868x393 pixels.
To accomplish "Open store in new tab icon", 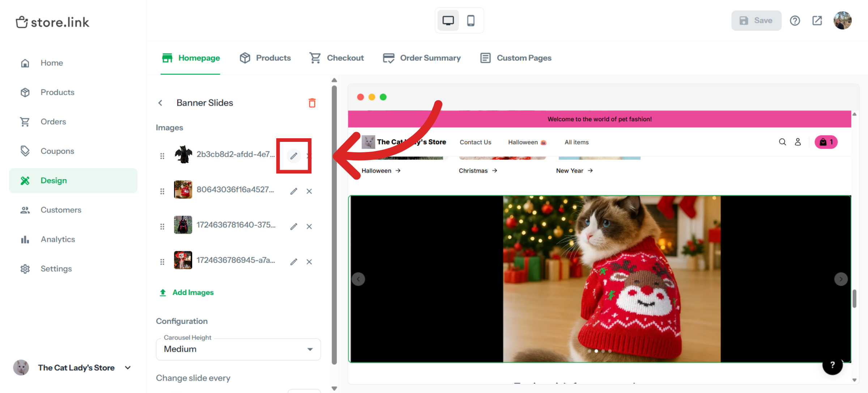I will pyautogui.click(x=817, y=21).
